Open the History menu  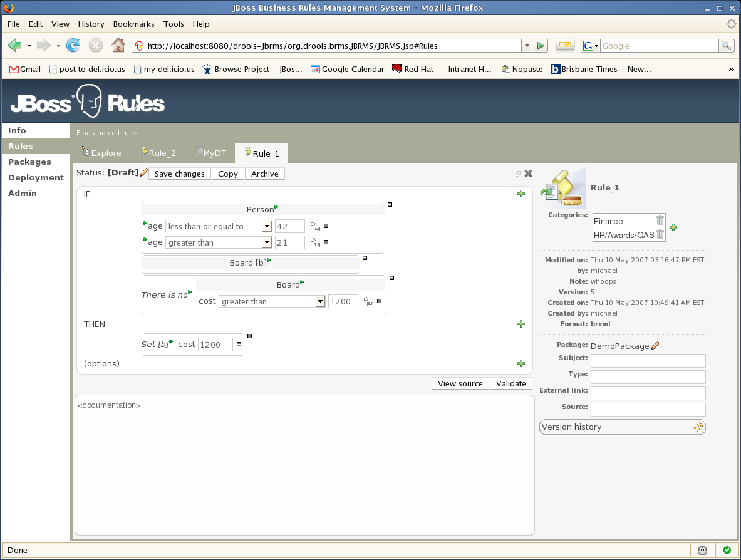click(x=91, y=24)
